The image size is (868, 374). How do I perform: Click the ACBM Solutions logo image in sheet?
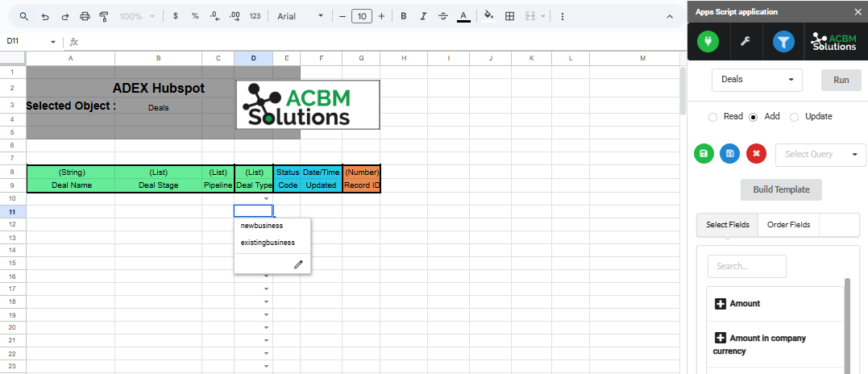click(308, 105)
